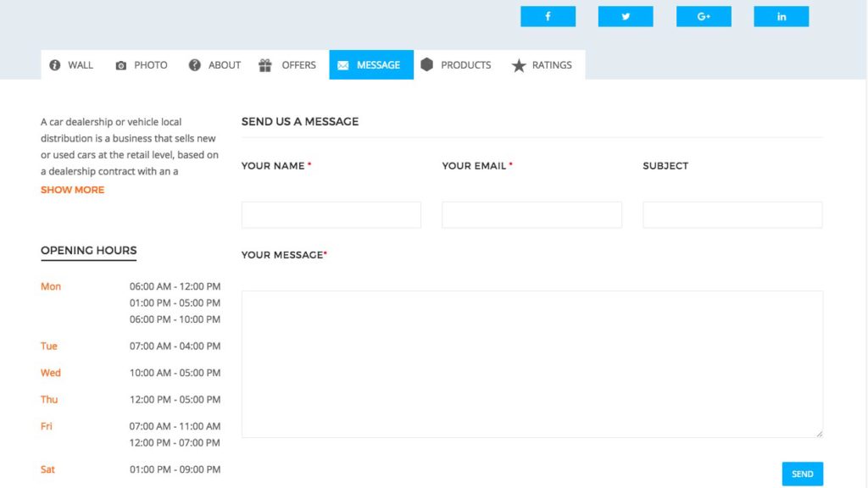Screen dimensions: 868x488
Task: Click the hexagon icon on the PRODUCTS tab
Action: [428, 64]
